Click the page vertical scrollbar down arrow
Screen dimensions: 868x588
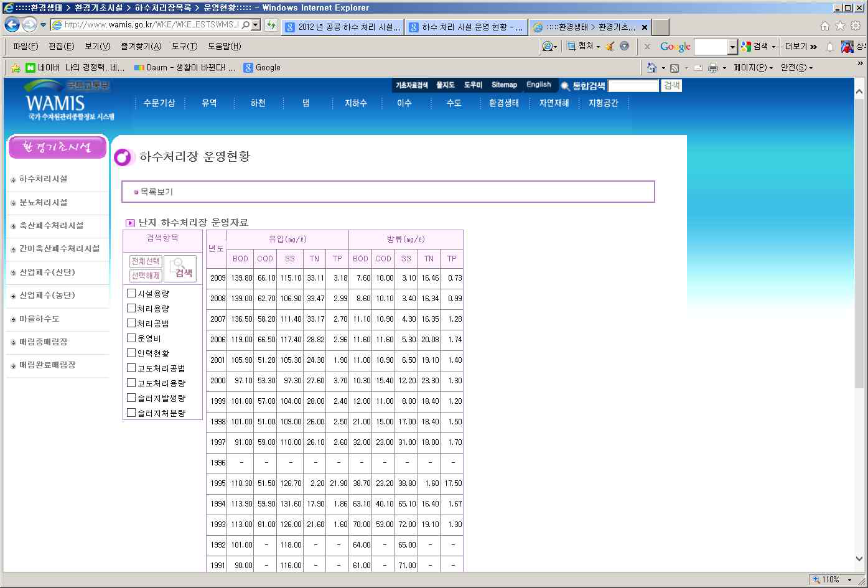pos(859,559)
